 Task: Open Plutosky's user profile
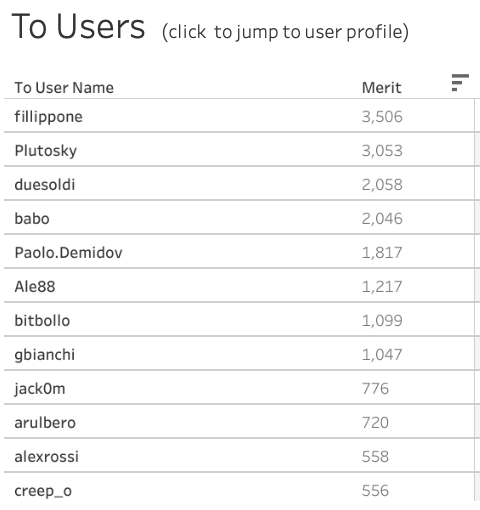click(x=46, y=151)
